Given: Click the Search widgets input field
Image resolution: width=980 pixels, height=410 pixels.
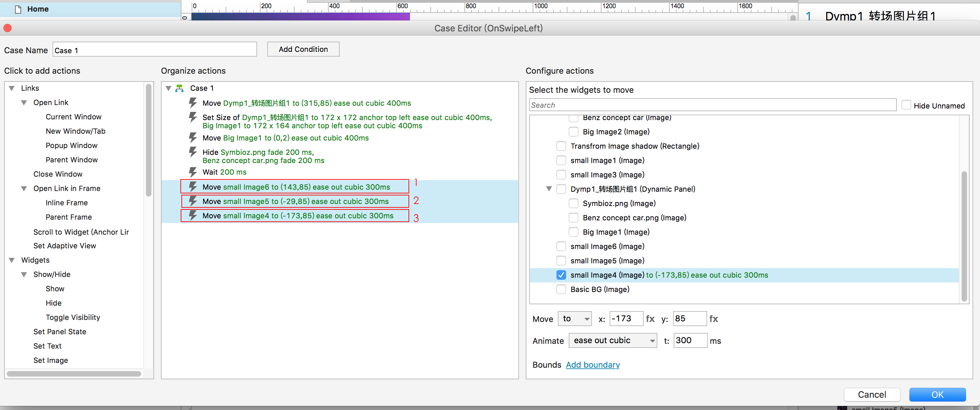Looking at the screenshot, I should click(x=712, y=105).
